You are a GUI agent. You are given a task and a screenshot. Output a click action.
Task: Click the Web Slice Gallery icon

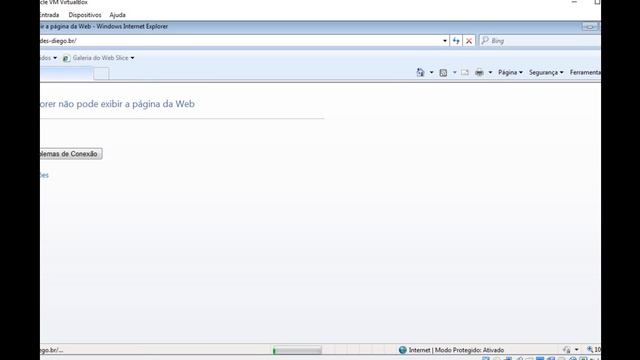[67, 58]
